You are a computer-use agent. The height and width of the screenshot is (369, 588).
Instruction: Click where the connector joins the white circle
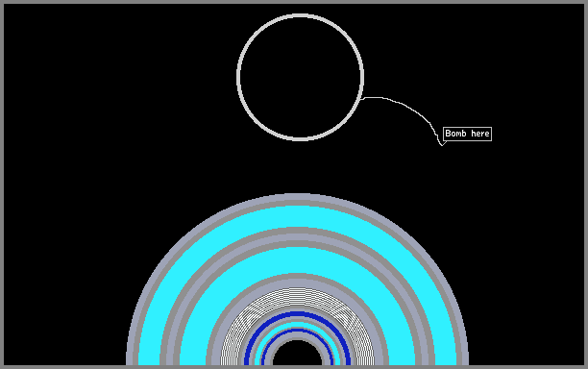[x=363, y=99]
